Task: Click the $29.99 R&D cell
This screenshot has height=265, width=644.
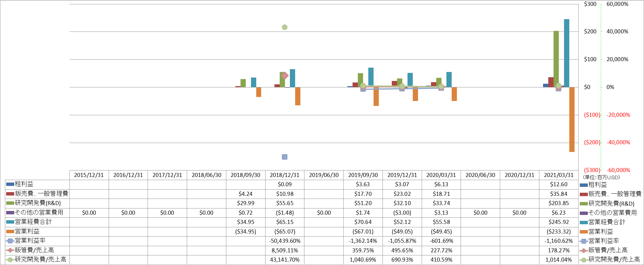Action: click(x=245, y=203)
